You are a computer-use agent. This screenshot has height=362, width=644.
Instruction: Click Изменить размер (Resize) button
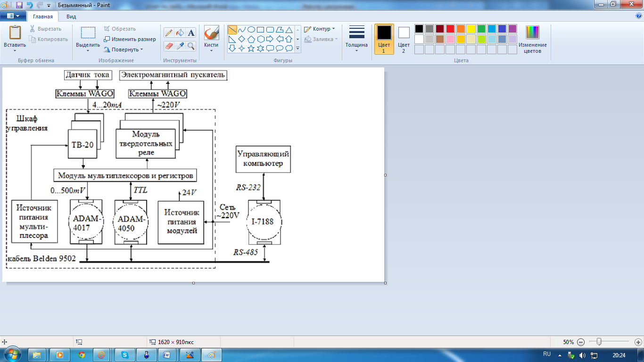pos(130,39)
